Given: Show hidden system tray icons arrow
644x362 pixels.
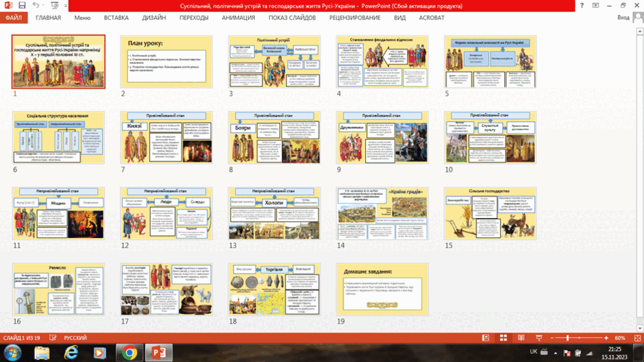Looking at the screenshot, I should click(x=556, y=353).
